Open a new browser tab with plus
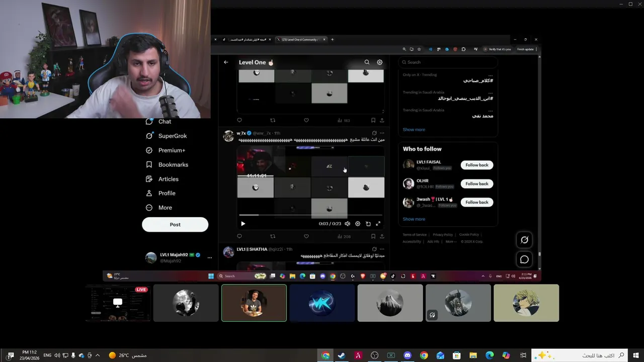Screen dimensions: 644x362 (x=332, y=39)
